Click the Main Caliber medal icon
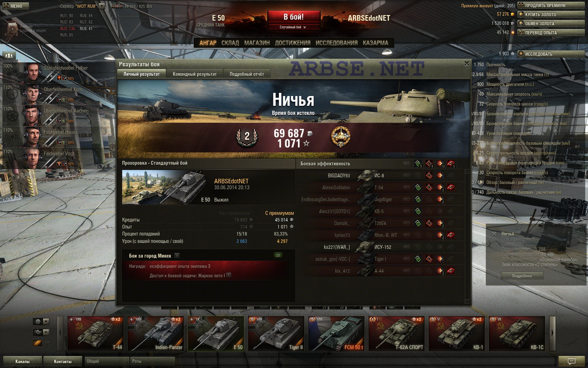 click(341, 137)
